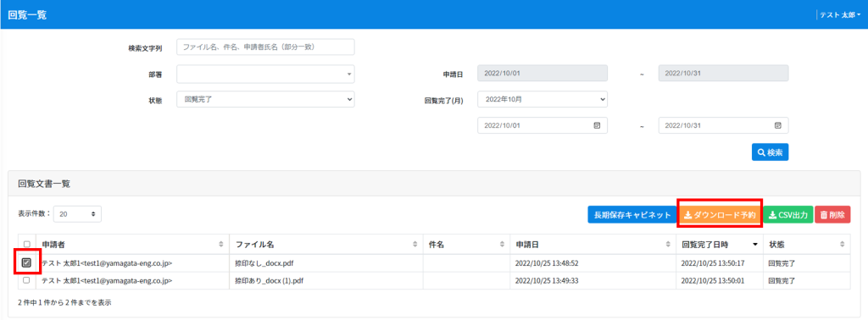Click the ダウンロード予約 button
This screenshot has width=868, height=320.
720,215
